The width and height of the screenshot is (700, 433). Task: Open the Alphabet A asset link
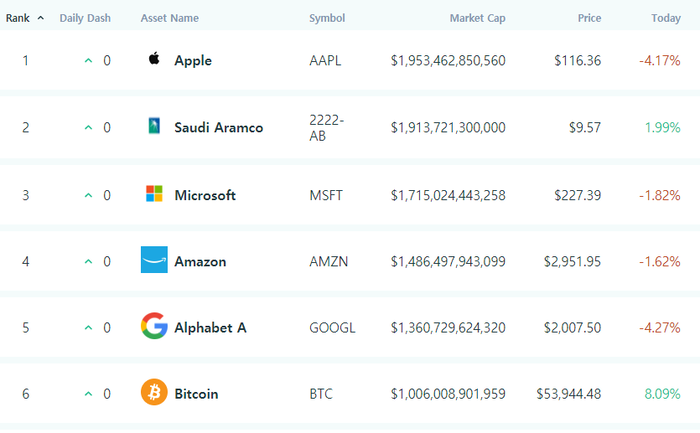(x=210, y=328)
